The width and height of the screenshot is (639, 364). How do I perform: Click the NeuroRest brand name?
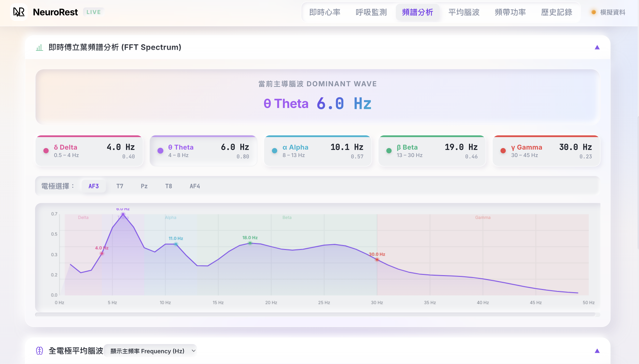[x=55, y=12]
